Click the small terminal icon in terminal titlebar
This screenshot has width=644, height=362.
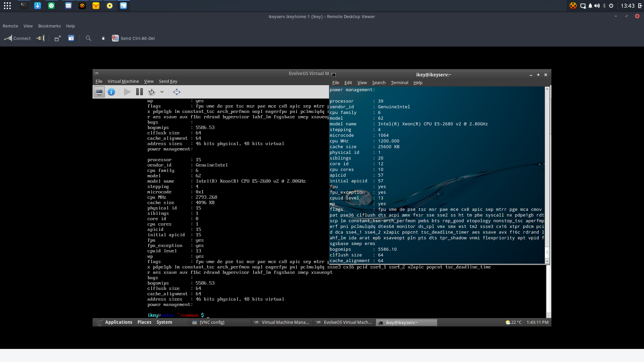[333, 75]
